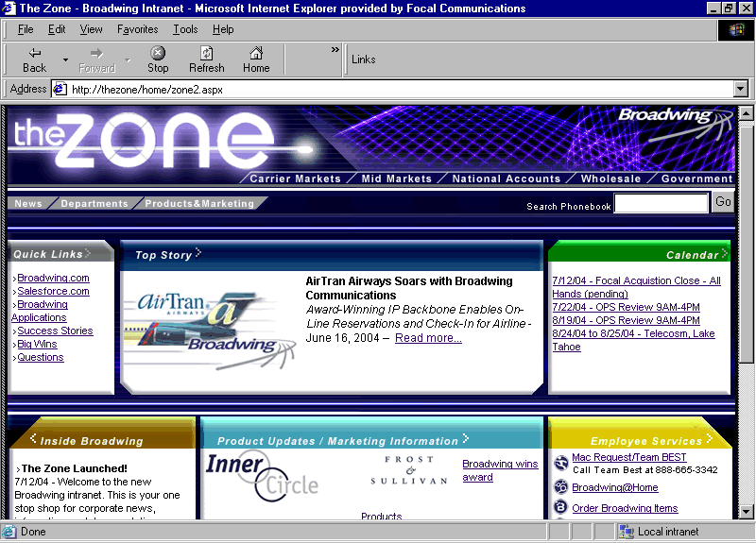756x543 pixels.
Task: Go back using the Back toolbar button
Action: [x=35, y=59]
